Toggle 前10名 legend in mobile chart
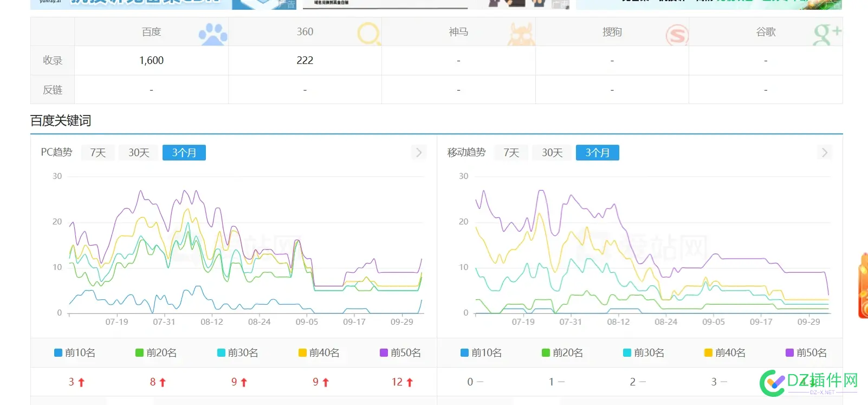The image size is (868, 405). [x=481, y=353]
